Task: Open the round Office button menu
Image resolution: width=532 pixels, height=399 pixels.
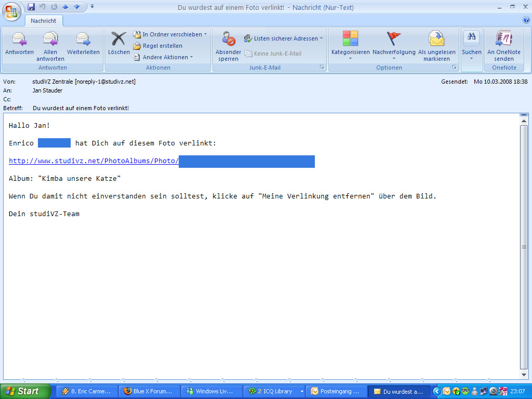Action: (11, 11)
